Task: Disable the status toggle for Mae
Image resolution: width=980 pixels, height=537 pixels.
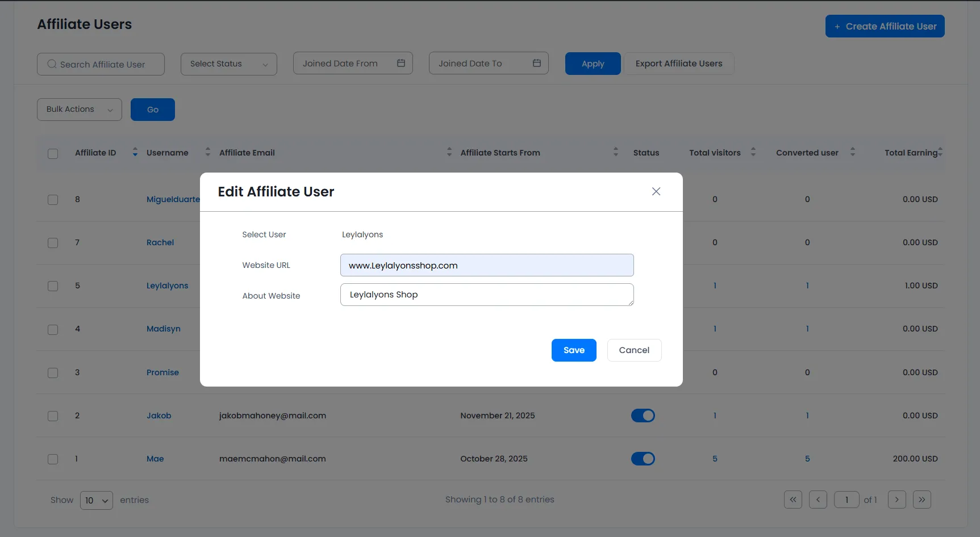Action: [643, 459]
